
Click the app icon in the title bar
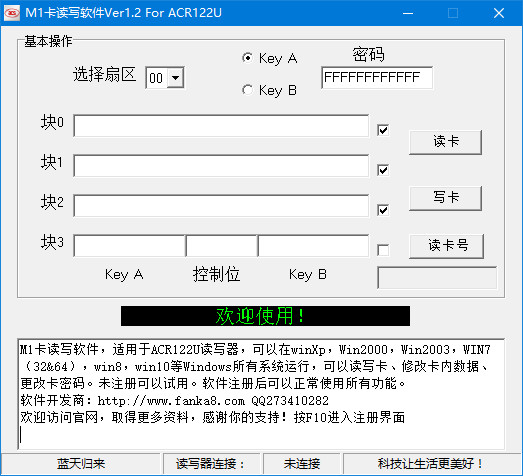(12, 13)
